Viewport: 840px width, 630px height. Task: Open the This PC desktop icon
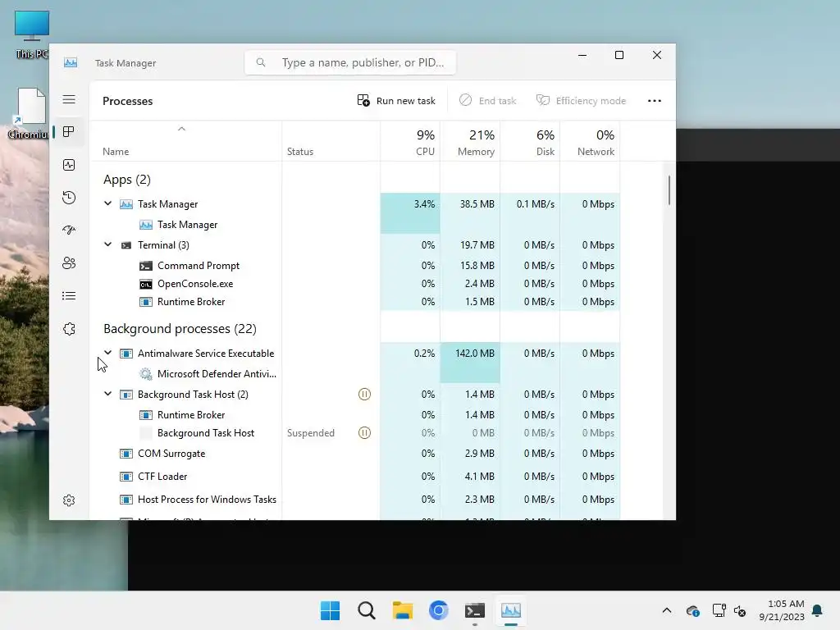point(32,34)
